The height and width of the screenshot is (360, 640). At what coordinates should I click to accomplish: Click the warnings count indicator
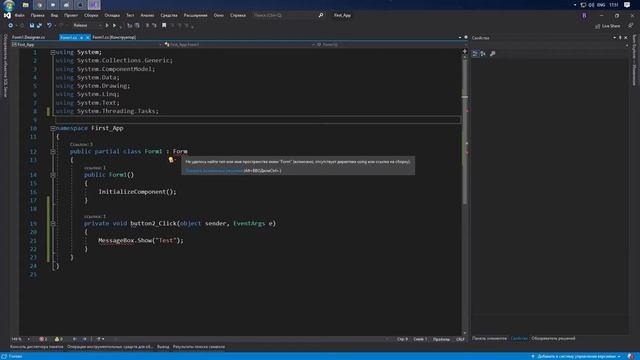(59, 339)
